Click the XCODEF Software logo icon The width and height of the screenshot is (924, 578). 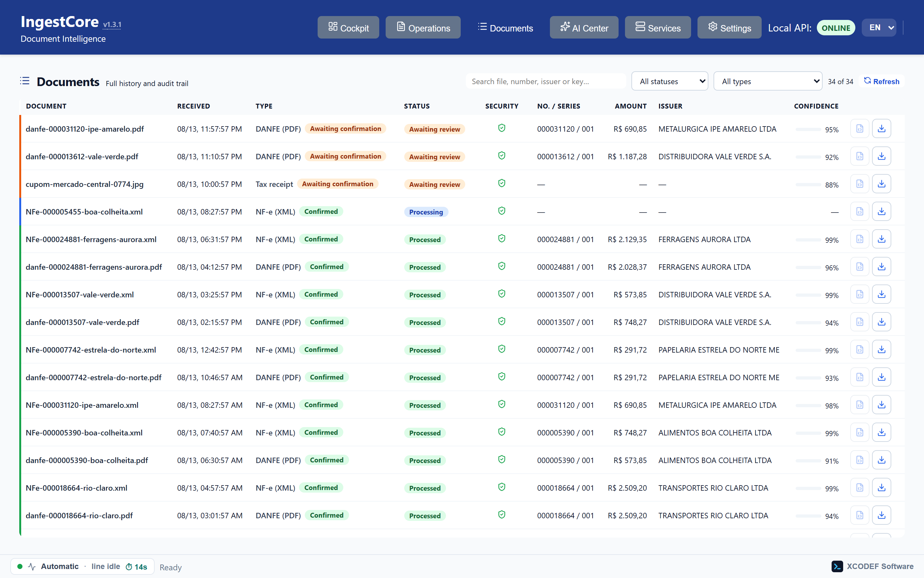pos(837,566)
